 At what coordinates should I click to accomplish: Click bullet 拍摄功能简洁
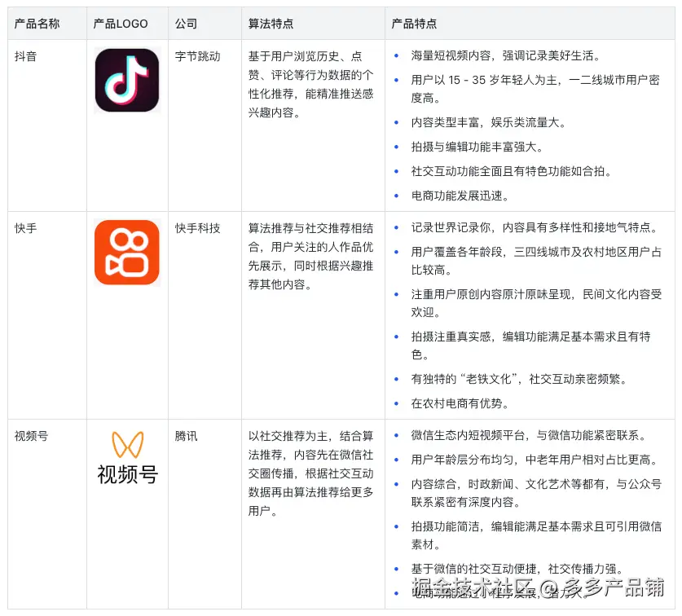click(536, 535)
